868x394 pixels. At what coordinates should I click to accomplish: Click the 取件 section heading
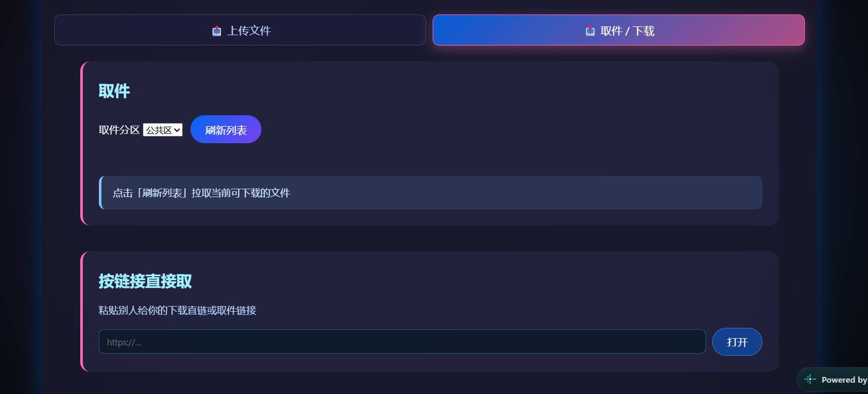pyautogui.click(x=114, y=91)
